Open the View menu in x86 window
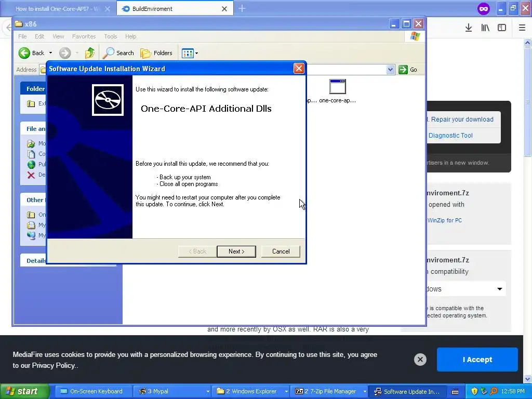The image size is (532, 399). pyautogui.click(x=58, y=36)
